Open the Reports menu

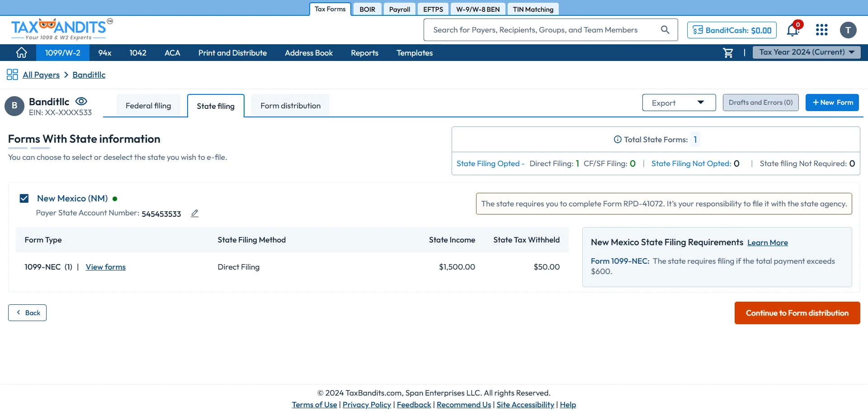[364, 53]
